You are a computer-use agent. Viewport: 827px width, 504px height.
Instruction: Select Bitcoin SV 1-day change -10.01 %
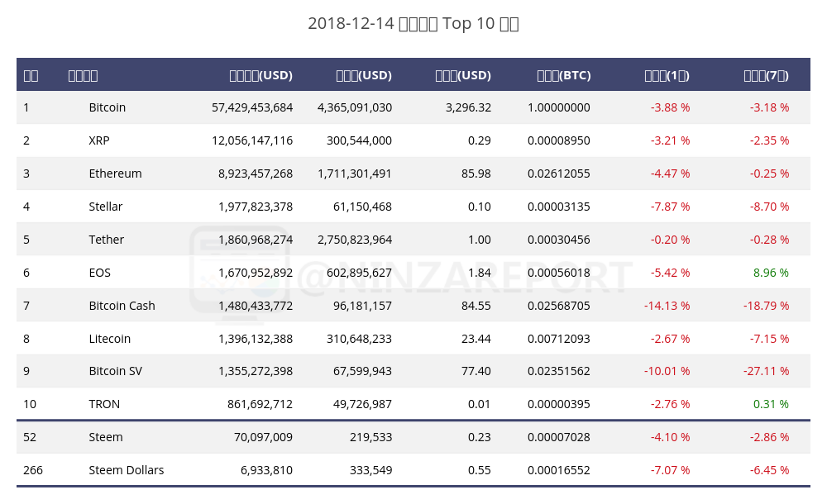tap(667, 371)
